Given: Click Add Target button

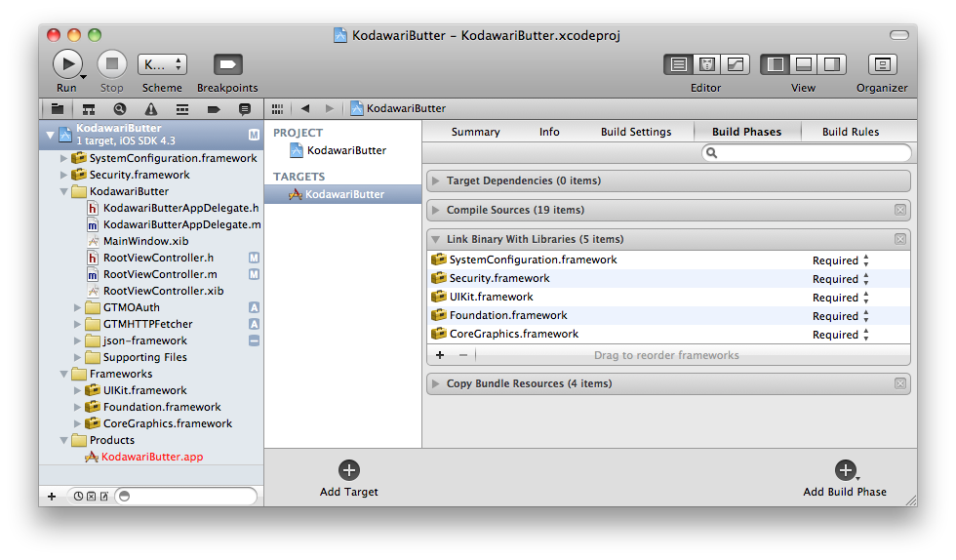Looking at the screenshot, I should click(x=349, y=479).
